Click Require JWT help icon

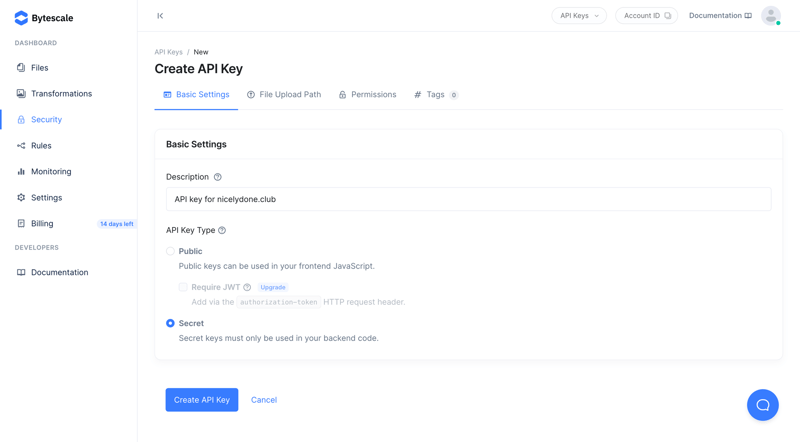[247, 287]
